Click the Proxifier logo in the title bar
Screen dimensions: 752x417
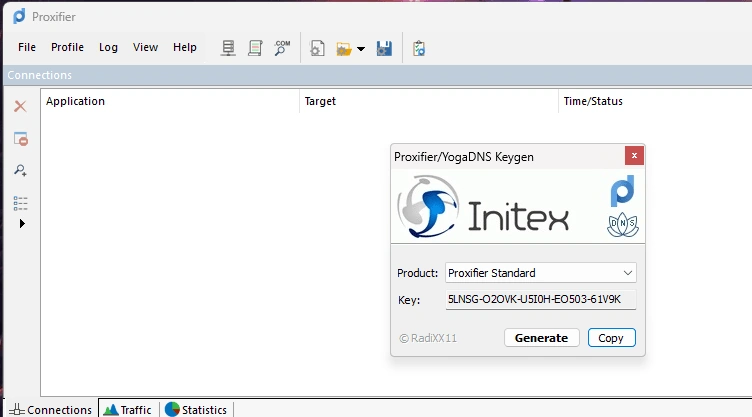(x=19, y=16)
